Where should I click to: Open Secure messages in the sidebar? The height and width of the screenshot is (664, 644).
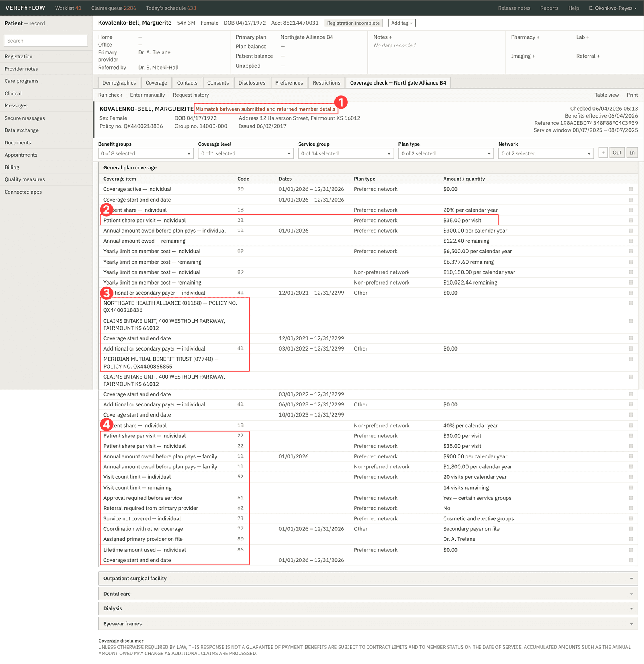click(46, 118)
